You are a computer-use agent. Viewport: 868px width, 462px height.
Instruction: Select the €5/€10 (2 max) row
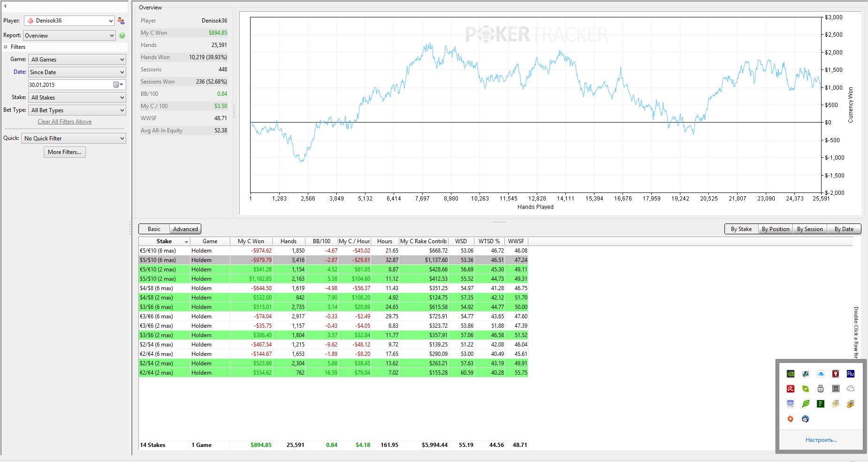(333, 269)
